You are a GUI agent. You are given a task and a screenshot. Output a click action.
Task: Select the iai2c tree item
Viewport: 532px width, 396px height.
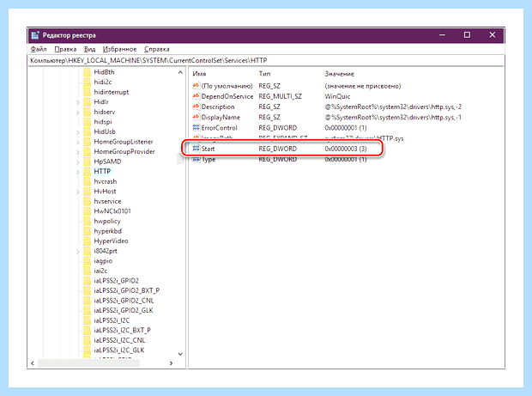[x=100, y=271]
